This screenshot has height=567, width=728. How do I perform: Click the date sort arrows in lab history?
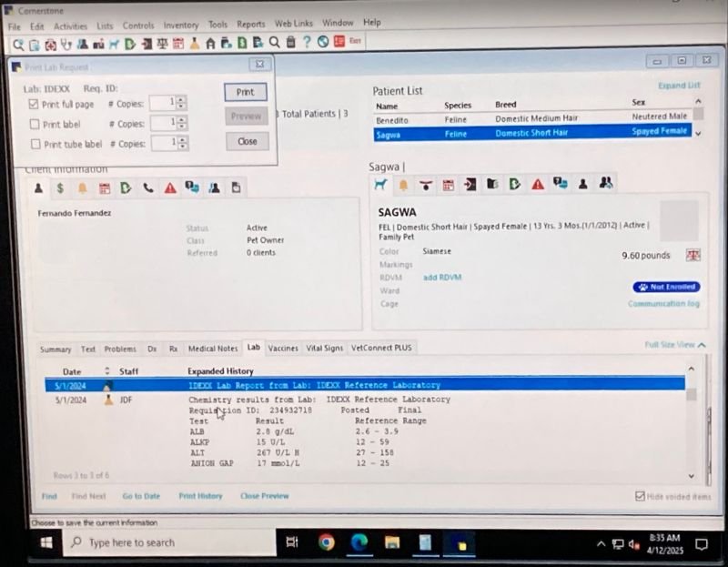click(x=107, y=370)
